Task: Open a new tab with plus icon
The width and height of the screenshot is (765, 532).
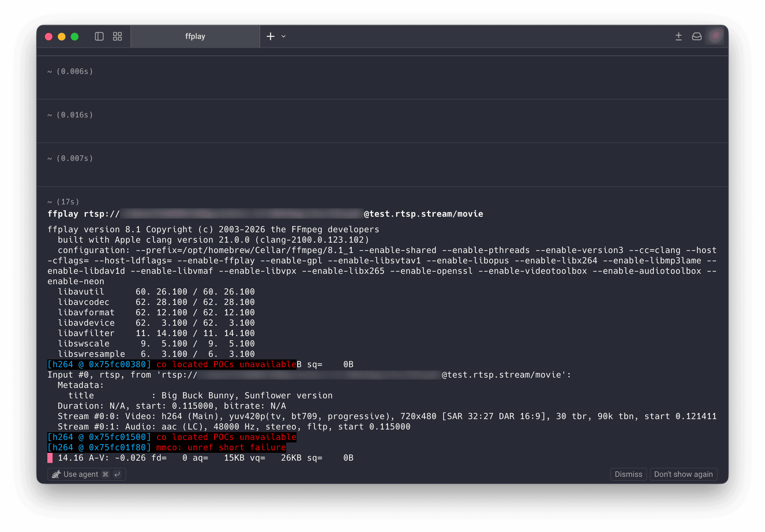Action: click(271, 36)
